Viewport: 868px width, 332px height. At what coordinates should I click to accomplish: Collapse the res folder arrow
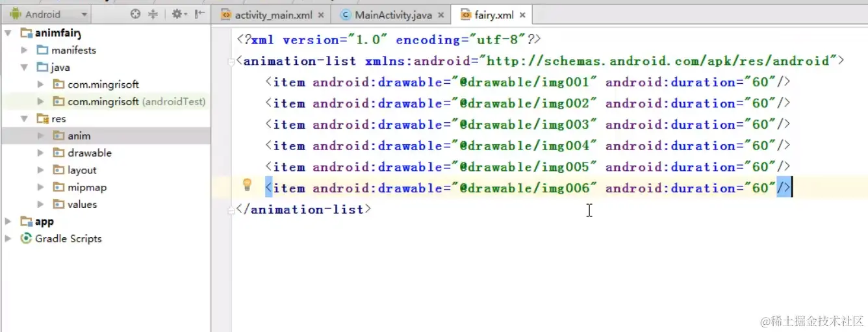pyautogui.click(x=24, y=119)
